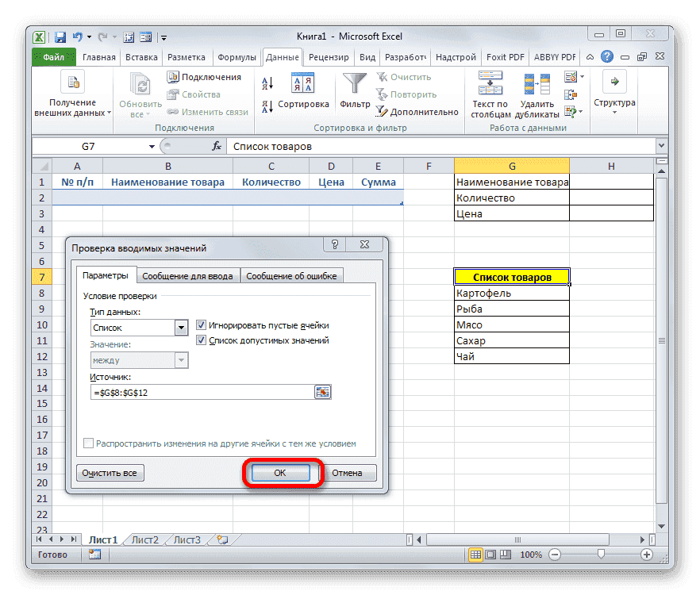Disable Список допустимых значений

tap(201, 340)
